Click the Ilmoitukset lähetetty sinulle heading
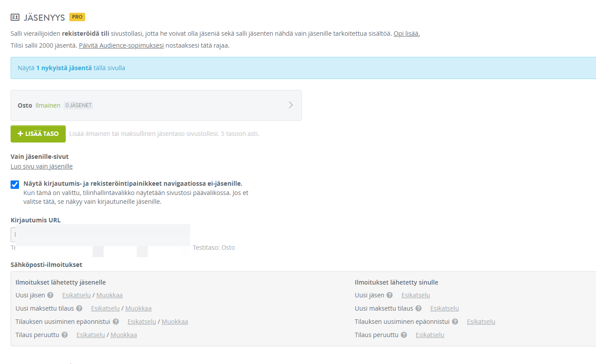Screen dimensions: 596x364 (x=397, y=282)
